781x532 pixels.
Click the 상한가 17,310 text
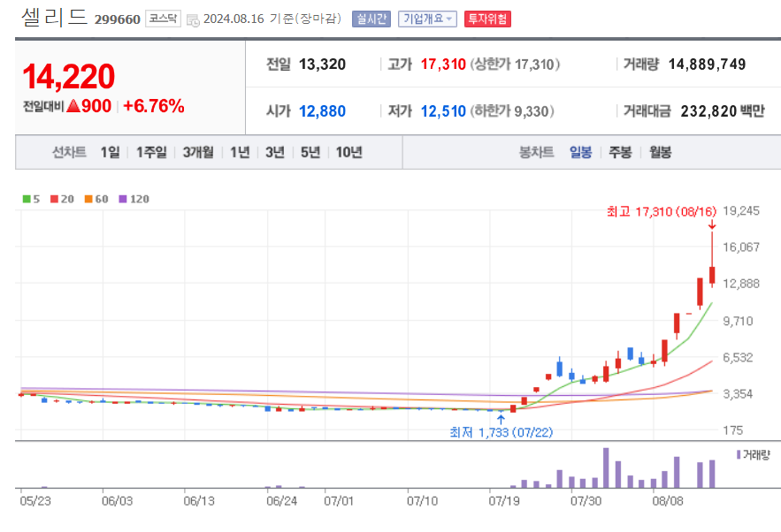(515, 65)
